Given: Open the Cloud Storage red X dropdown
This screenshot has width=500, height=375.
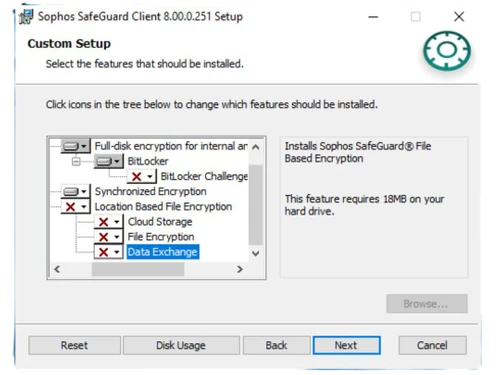Looking at the screenshot, I should [x=108, y=222].
